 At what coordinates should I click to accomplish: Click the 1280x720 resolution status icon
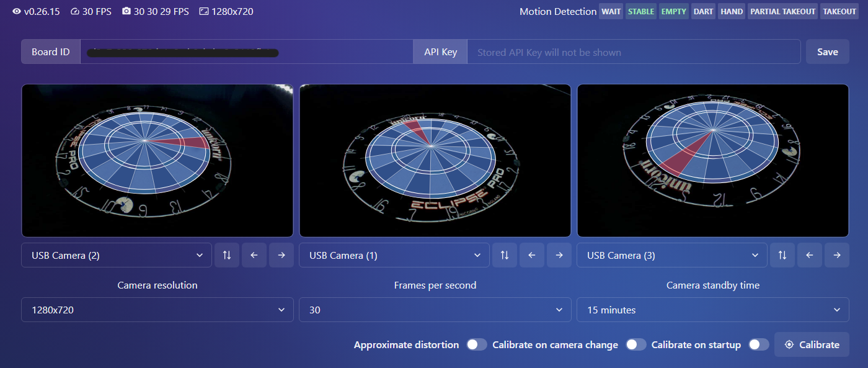click(x=203, y=11)
